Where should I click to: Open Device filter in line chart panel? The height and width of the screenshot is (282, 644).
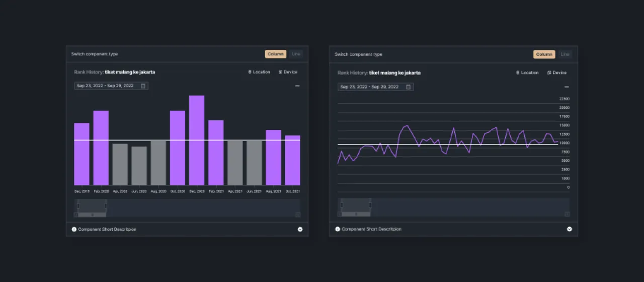(x=556, y=73)
